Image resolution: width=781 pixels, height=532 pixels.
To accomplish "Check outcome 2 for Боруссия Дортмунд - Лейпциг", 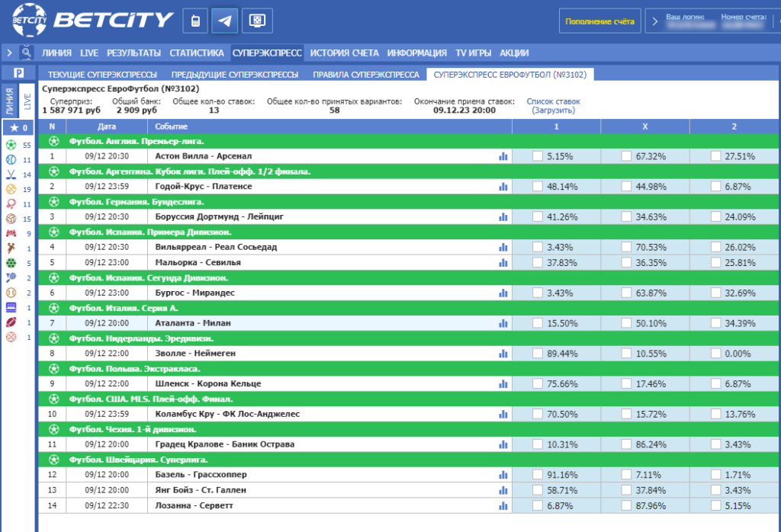I will coord(715,217).
